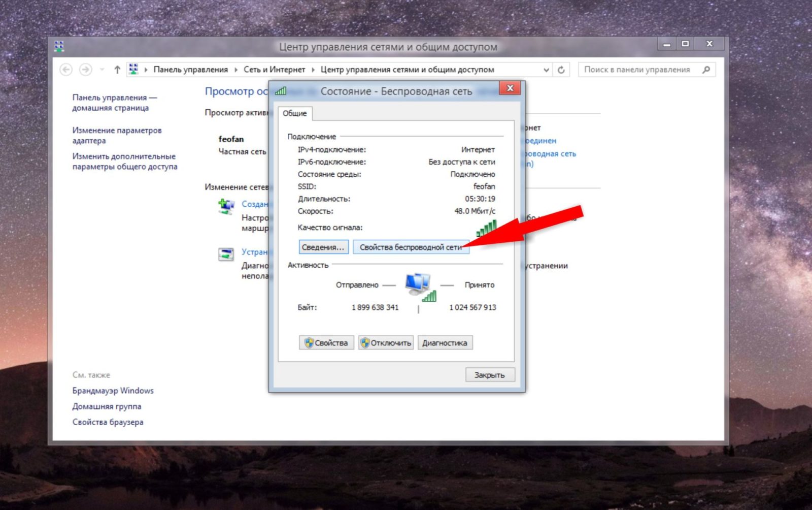Screen dimensions: 812x510
Task: Open Панель управления домашняя страница link
Action: point(115,103)
